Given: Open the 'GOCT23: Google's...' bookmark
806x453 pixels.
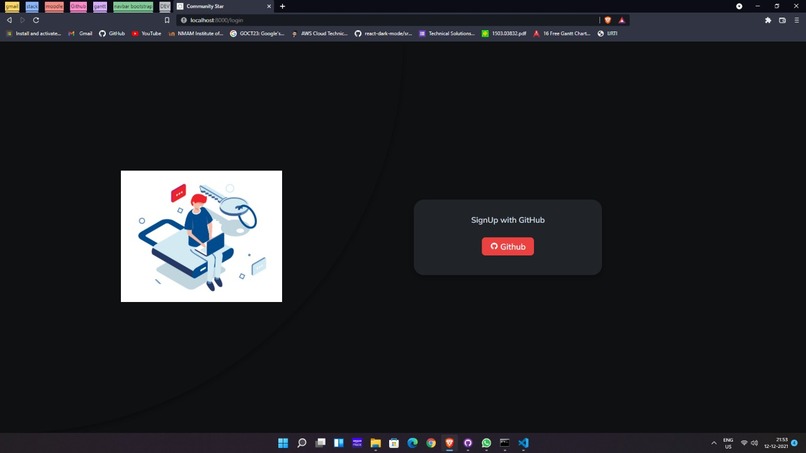Looking at the screenshot, I should [x=257, y=33].
